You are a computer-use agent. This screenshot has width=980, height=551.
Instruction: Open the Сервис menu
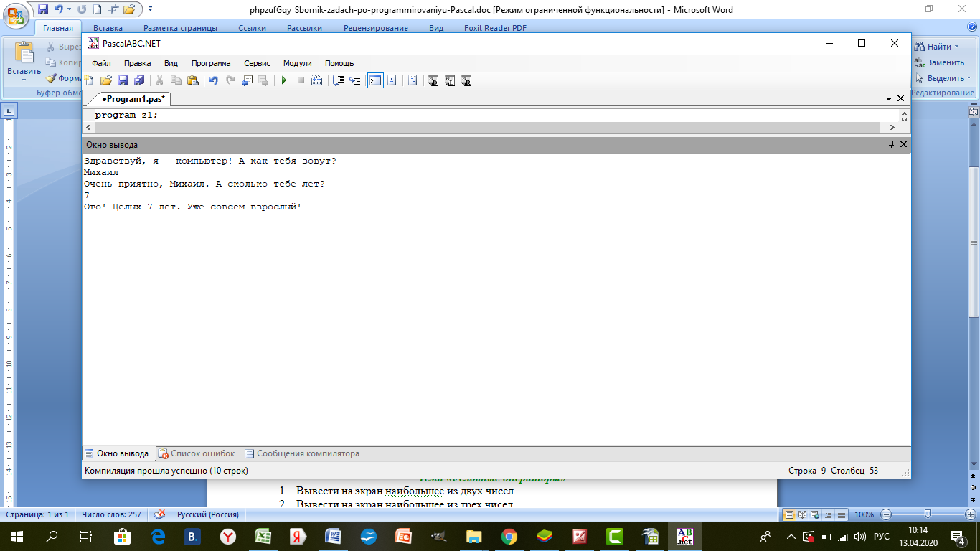point(257,63)
